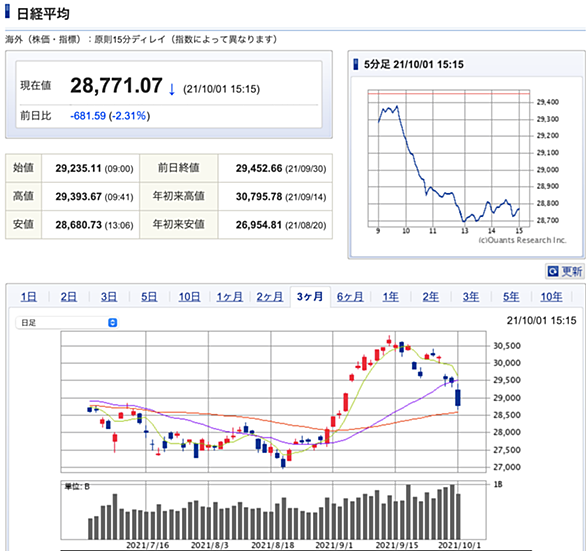Show the 2年 chart range

431,297
